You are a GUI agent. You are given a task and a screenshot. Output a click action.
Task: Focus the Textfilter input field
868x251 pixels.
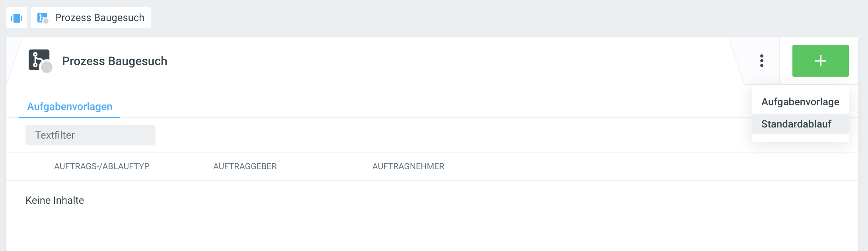[x=90, y=135]
